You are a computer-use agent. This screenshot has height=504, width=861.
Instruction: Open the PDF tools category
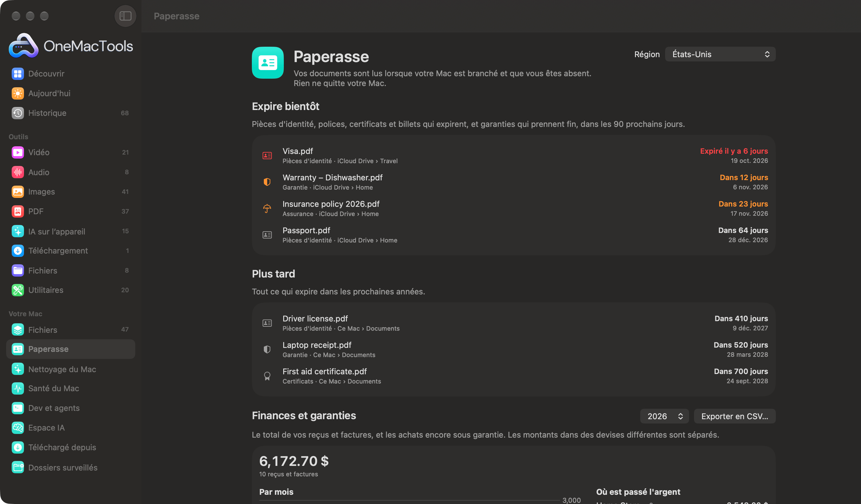click(x=70, y=211)
